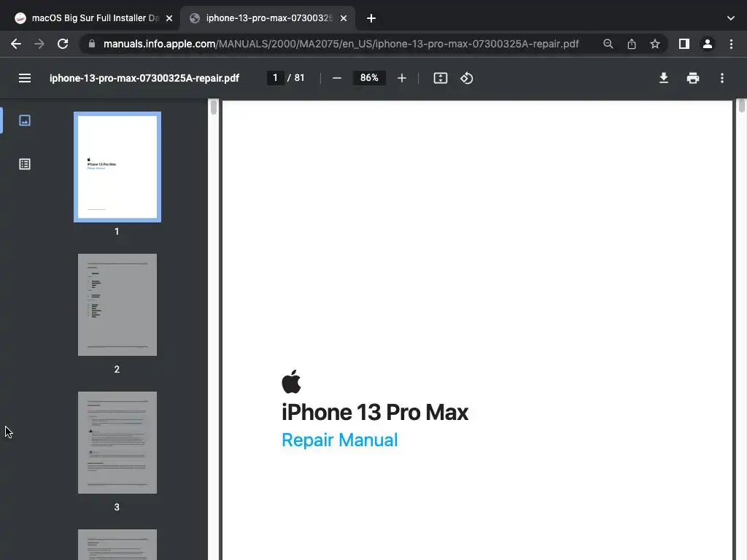Print the PDF document

693,78
